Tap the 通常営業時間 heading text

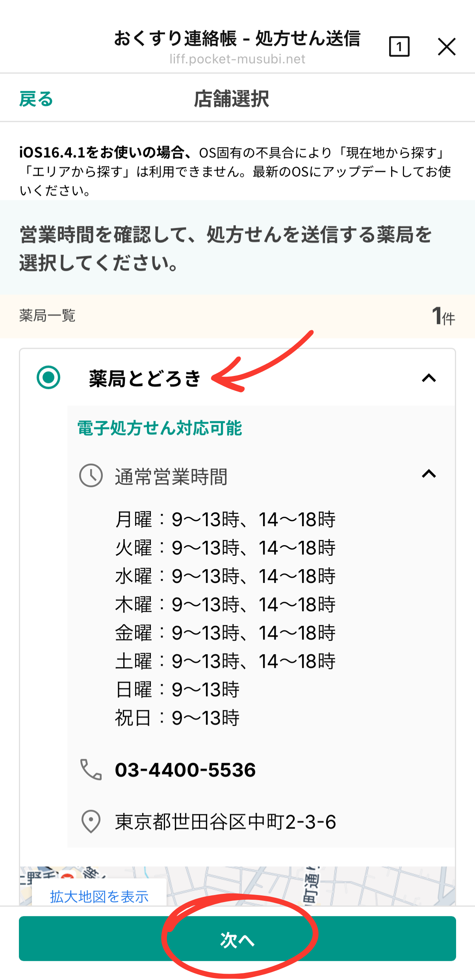click(x=171, y=477)
